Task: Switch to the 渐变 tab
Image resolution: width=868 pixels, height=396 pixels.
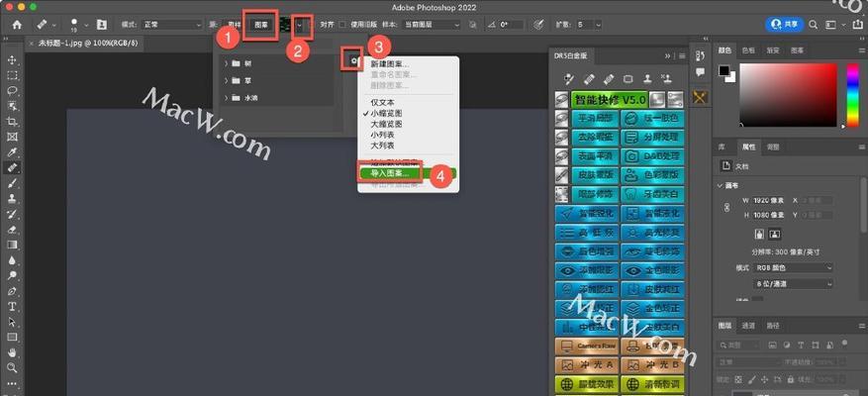Action: (772, 50)
